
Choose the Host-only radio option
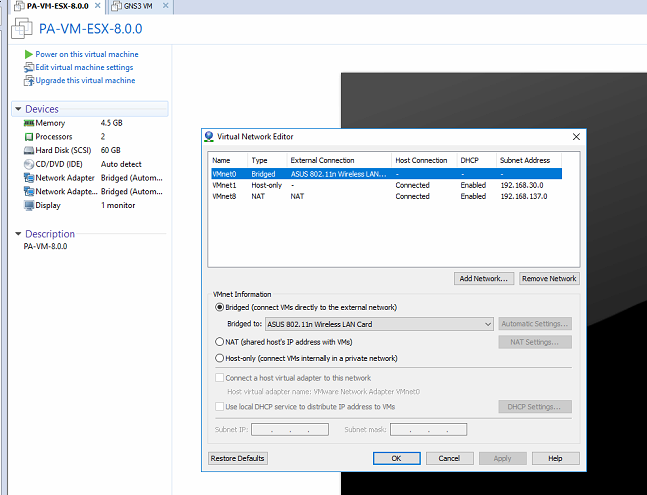tap(220, 358)
